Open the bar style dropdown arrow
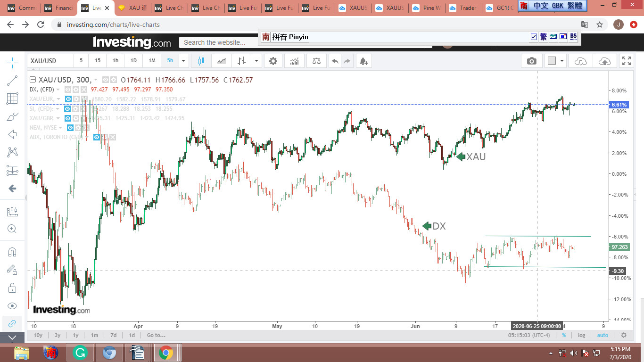 pyautogui.click(x=256, y=61)
